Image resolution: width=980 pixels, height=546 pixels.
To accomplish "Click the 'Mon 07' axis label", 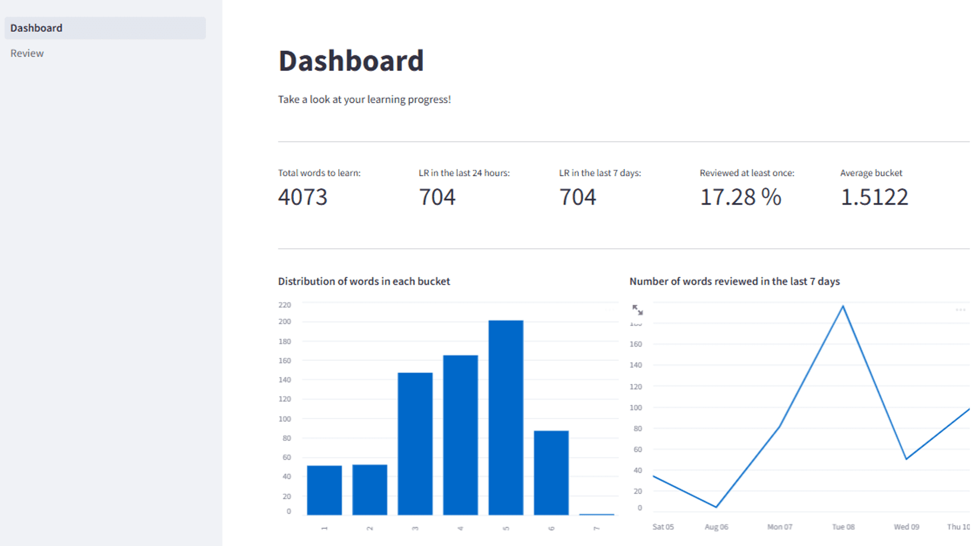I will tap(780, 527).
